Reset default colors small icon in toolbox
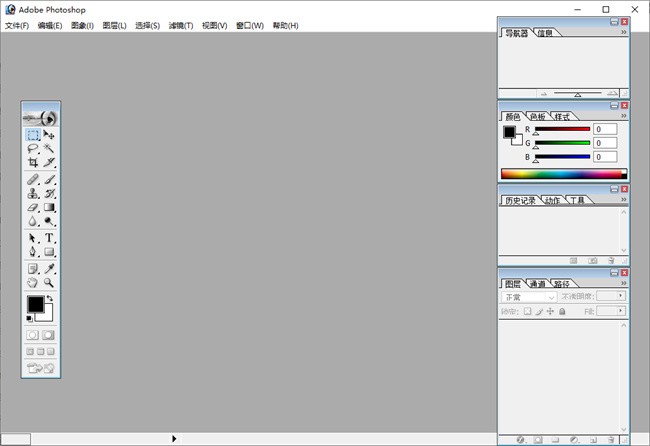This screenshot has width=650, height=446. click(29, 318)
